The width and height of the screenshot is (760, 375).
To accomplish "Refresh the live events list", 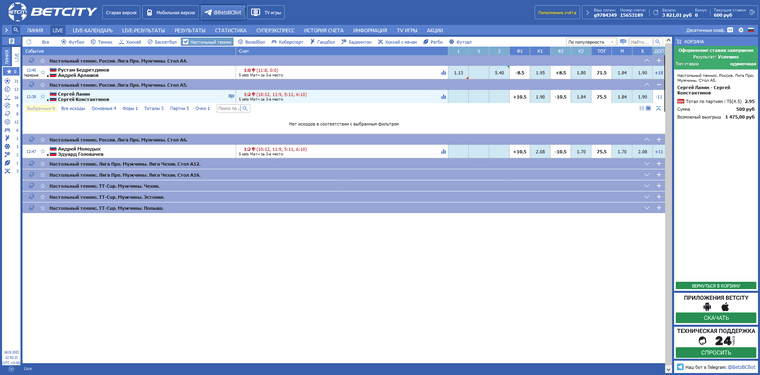I will 29,42.
